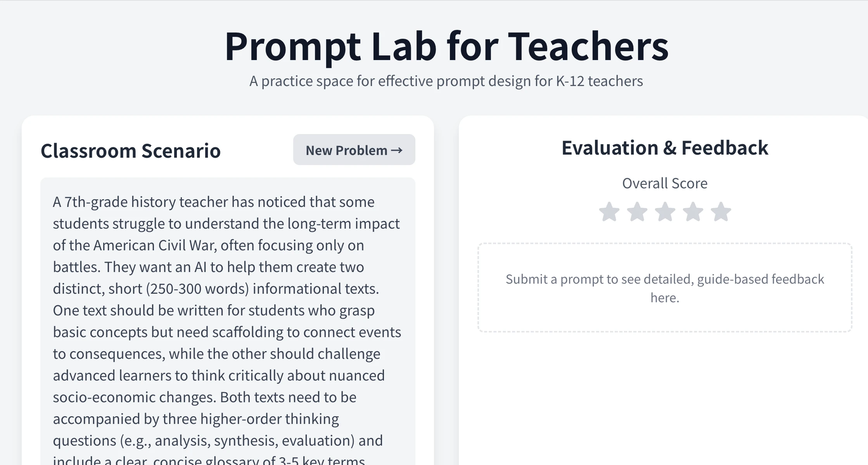Click the arrow icon in New Problem

click(397, 150)
